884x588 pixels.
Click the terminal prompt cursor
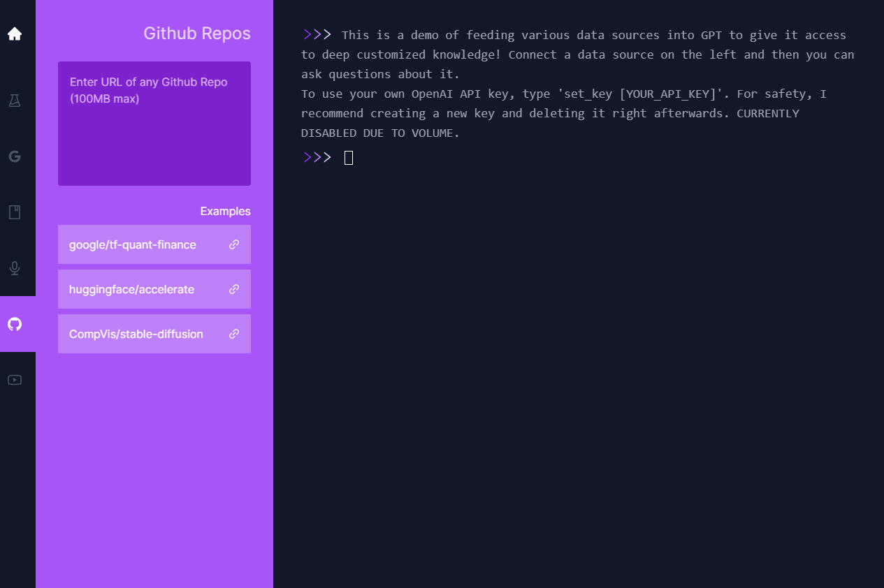349,158
